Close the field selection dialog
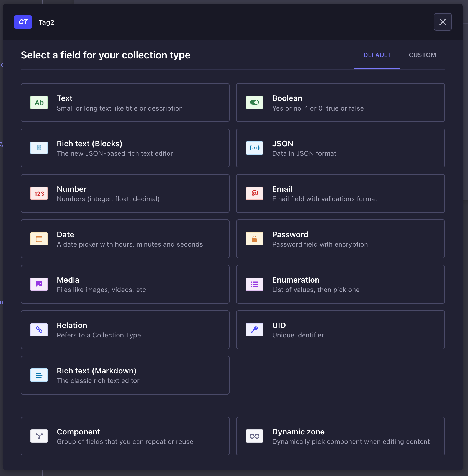The width and height of the screenshot is (468, 476). pyautogui.click(x=443, y=22)
